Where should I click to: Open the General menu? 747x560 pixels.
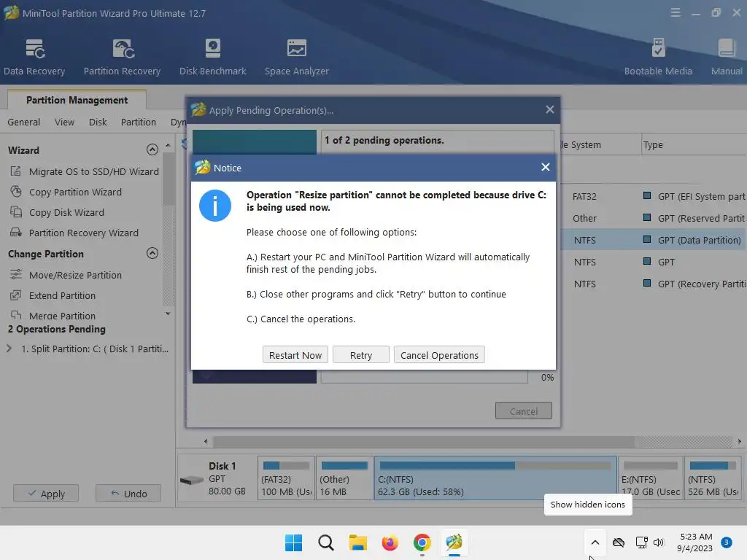(x=24, y=122)
